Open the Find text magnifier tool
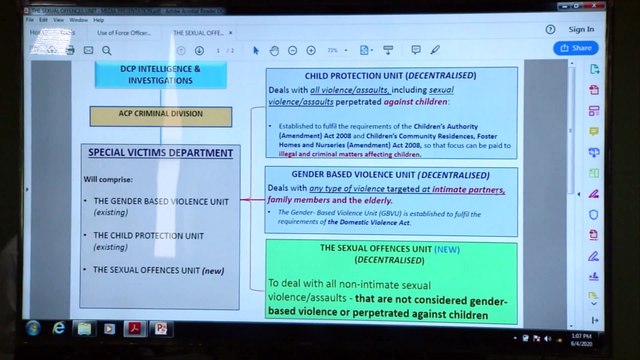The image size is (640, 360). 107,50
